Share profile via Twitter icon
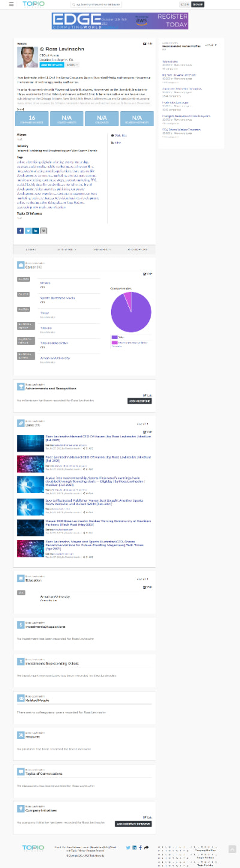Image resolution: width=240 pixels, height=868 pixels. point(28,231)
